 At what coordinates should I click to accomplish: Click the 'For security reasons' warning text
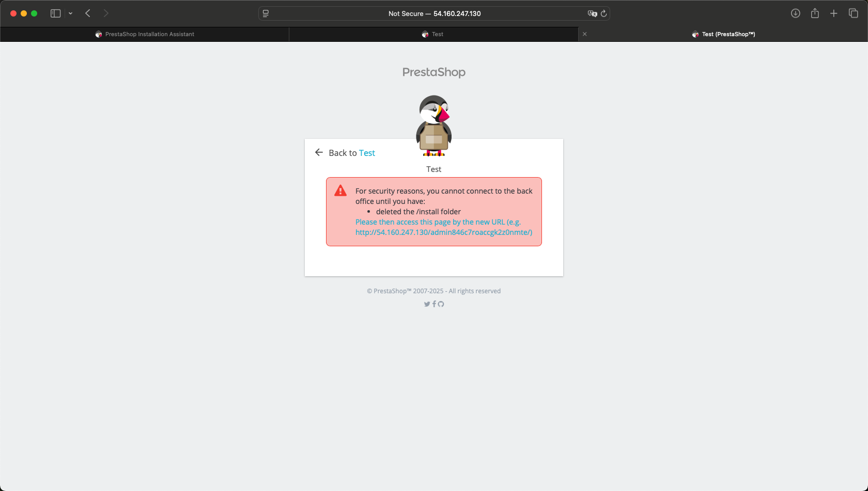444,196
